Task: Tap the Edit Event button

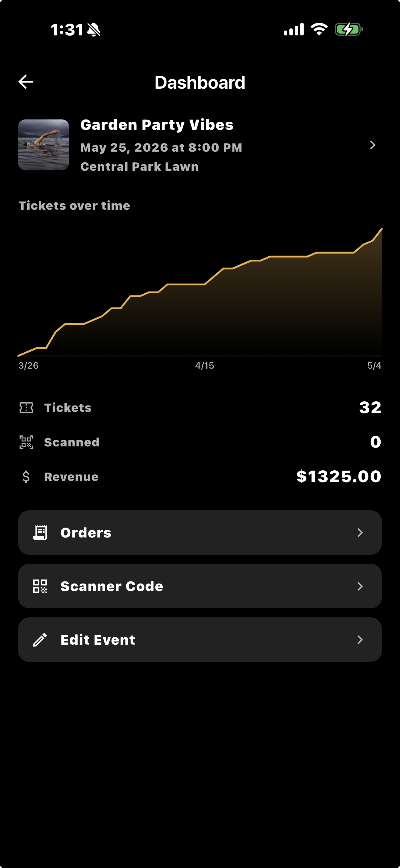Action: coord(200,639)
